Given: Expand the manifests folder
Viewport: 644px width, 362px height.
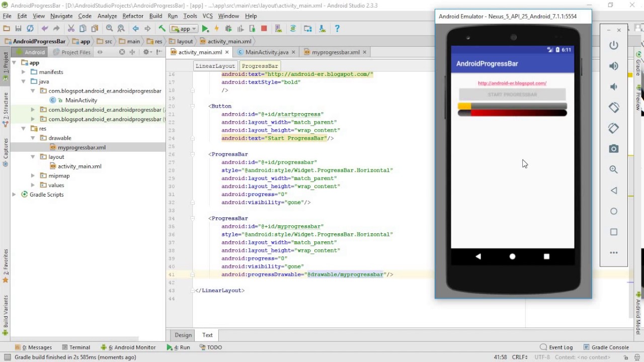Looking at the screenshot, I should coord(23,72).
